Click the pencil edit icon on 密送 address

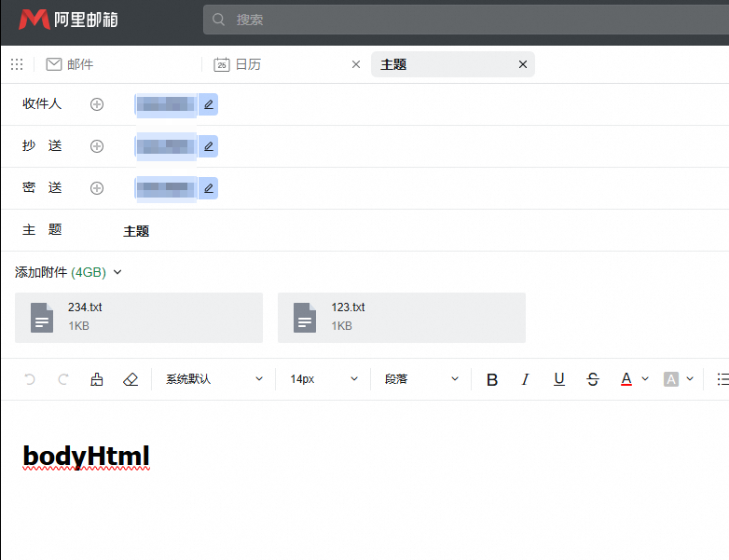(x=209, y=188)
